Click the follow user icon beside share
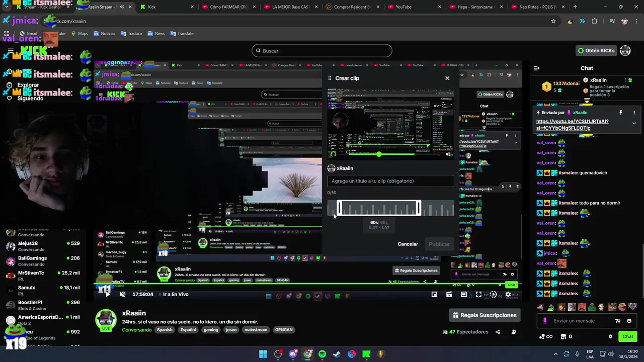Viewport: 644px width, 362px height. coord(514,332)
